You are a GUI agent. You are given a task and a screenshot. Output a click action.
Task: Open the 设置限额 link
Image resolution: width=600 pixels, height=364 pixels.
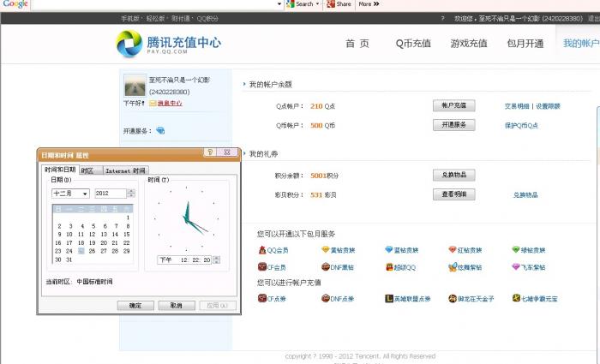click(548, 106)
